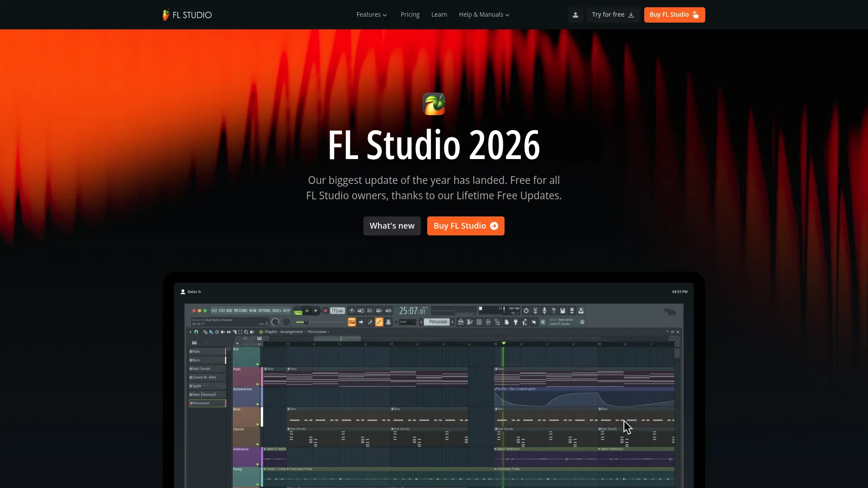Expand the Features dropdown in site header
The image size is (868, 488).
(372, 15)
